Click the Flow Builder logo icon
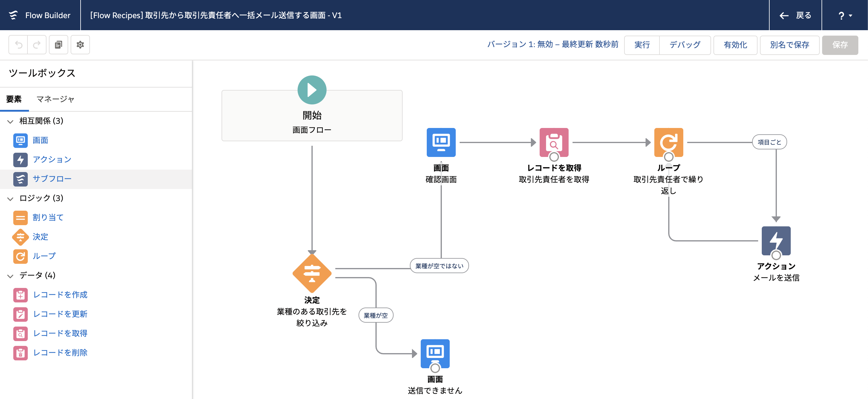The height and width of the screenshot is (399, 868). [x=14, y=15]
